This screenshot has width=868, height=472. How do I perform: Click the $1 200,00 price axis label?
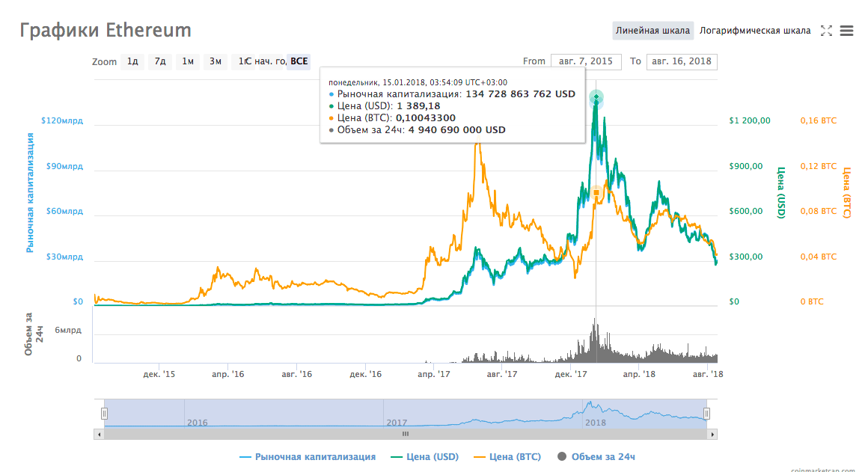pyautogui.click(x=750, y=120)
